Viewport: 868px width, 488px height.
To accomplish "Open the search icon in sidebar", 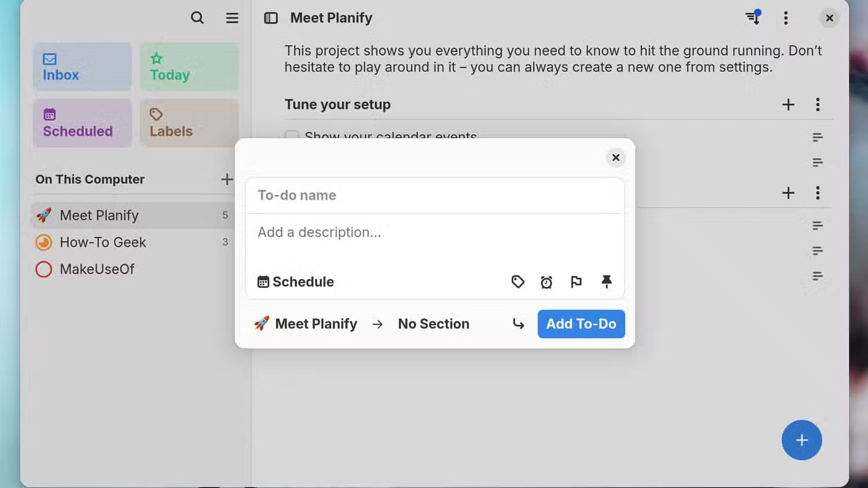I will [197, 18].
